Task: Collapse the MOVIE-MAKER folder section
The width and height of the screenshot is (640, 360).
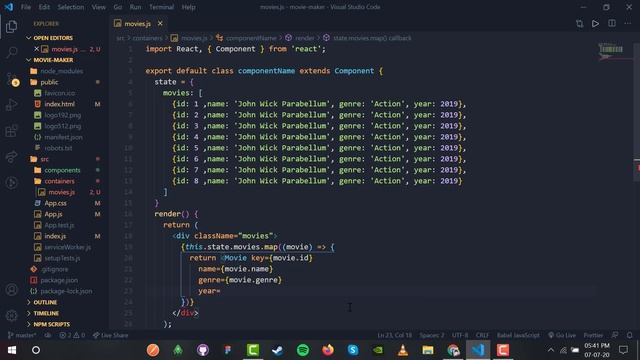Action: (53, 60)
